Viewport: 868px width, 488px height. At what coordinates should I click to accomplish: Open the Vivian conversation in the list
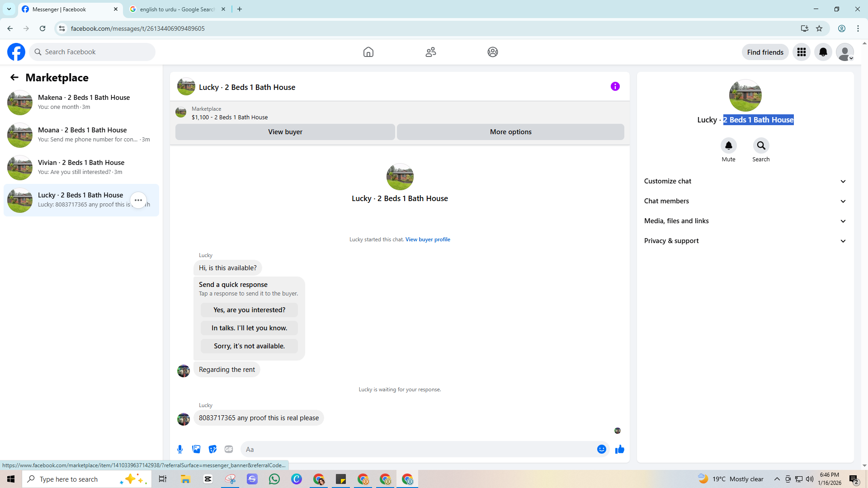[81, 167]
